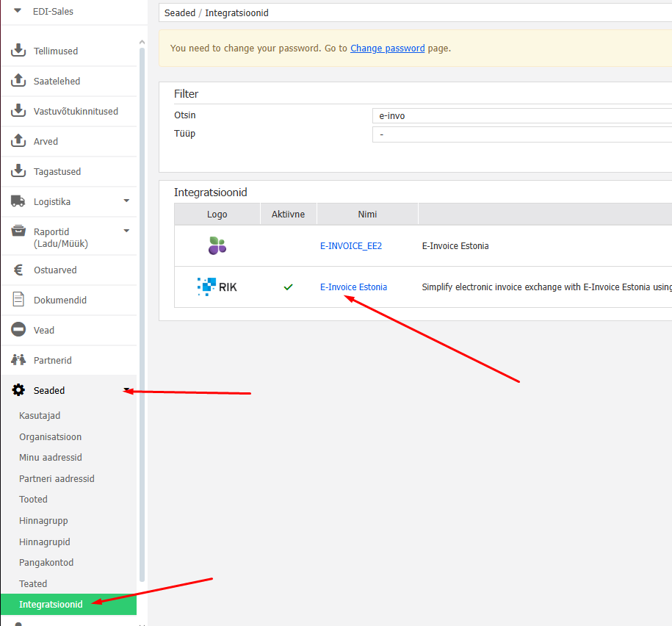Click the Otsin search input field
Screen dimensions: 672x626
pyautogui.click(x=521, y=115)
